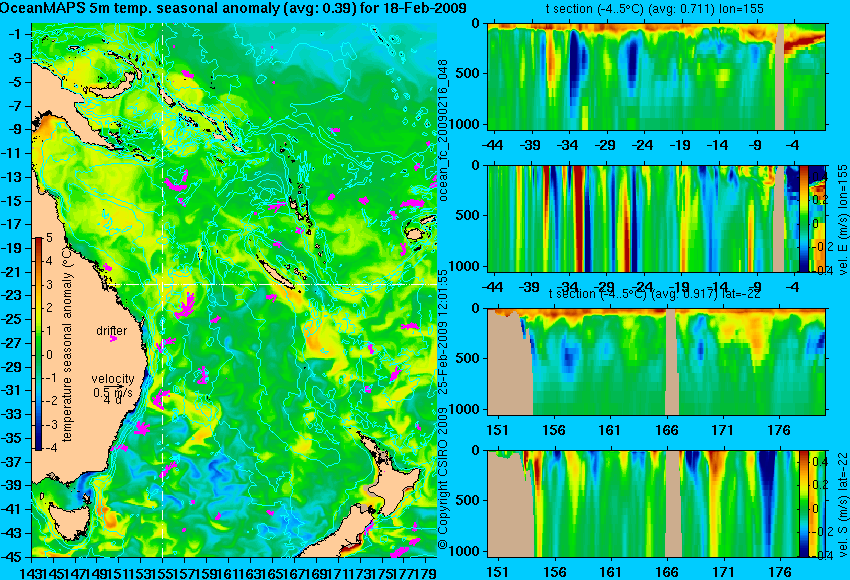Click the '-44' tick below the top temperature section

click(492, 145)
